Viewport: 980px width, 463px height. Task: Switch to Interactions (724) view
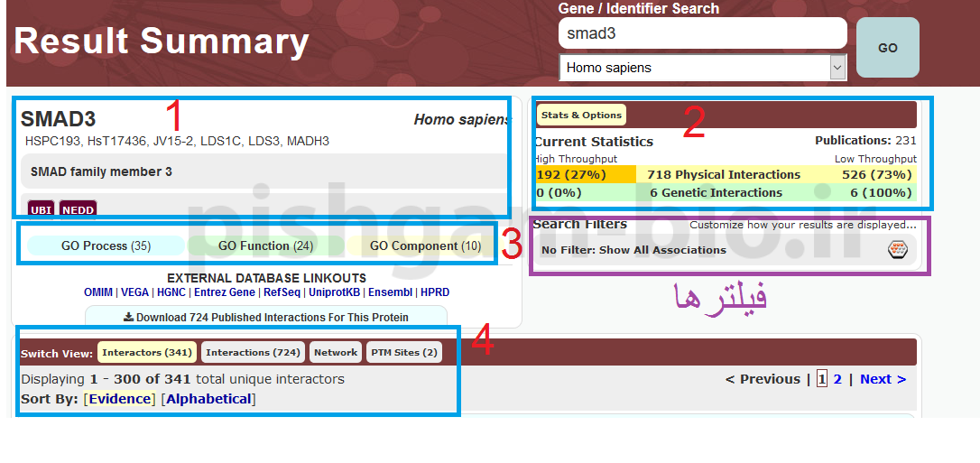pyautogui.click(x=253, y=352)
